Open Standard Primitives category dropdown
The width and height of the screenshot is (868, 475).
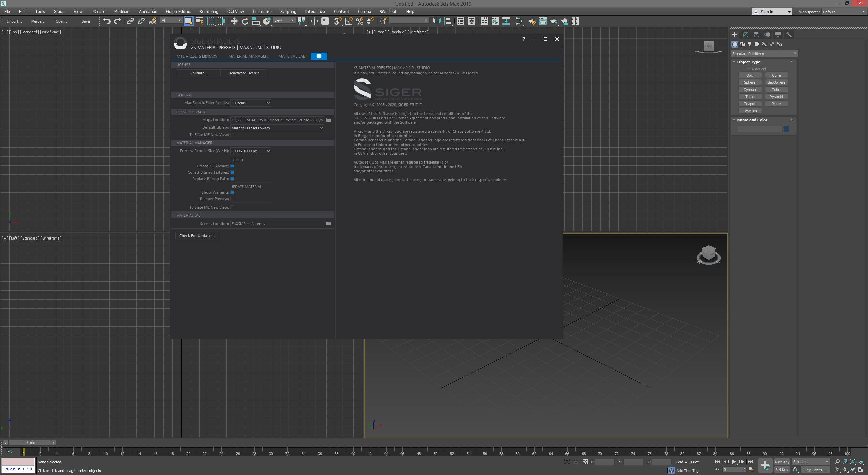[x=764, y=54]
